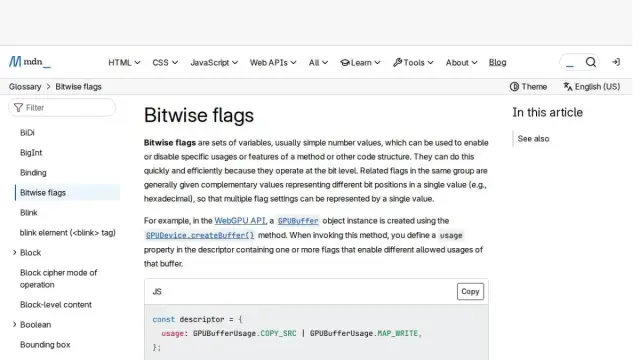This screenshot has width=640, height=360.
Task: Click the language translate icon
Action: pyautogui.click(x=568, y=87)
